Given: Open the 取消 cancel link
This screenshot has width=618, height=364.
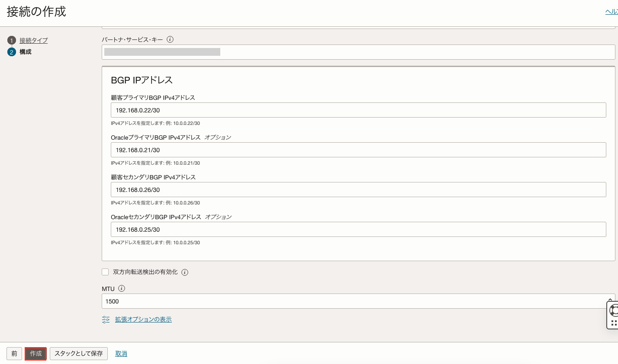Looking at the screenshot, I should coord(121,353).
